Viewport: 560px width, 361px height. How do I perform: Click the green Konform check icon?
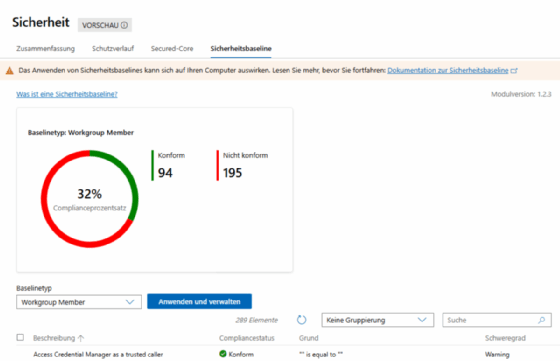click(x=223, y=354)
